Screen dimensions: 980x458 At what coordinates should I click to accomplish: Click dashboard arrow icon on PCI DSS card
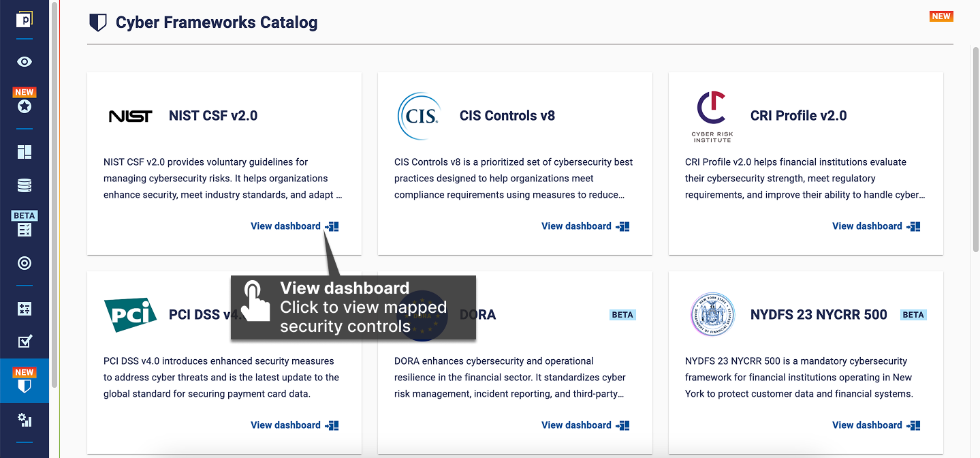332,425
